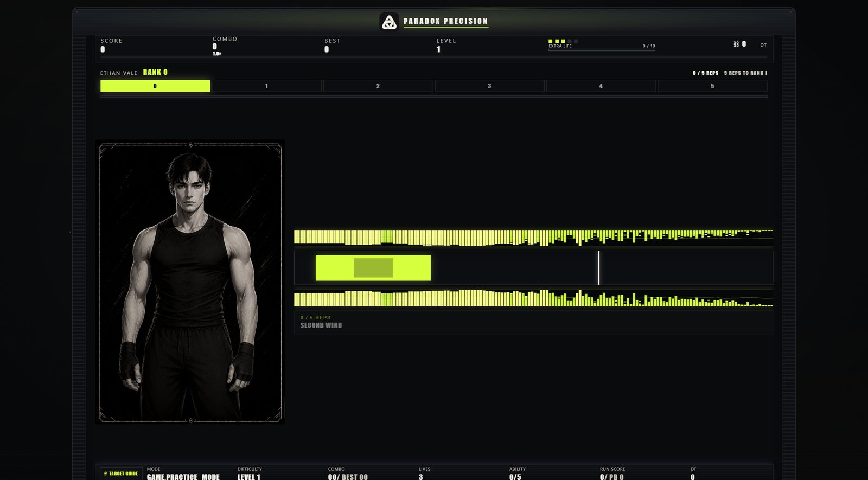
Task: Click the lime target zone in timing bar
Action: [x=373, y=268]
